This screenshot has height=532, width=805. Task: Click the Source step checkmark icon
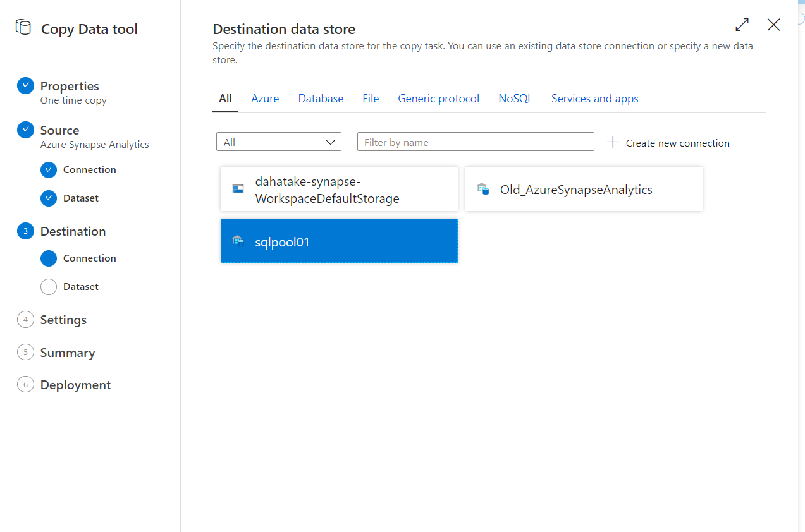point(25,130)
